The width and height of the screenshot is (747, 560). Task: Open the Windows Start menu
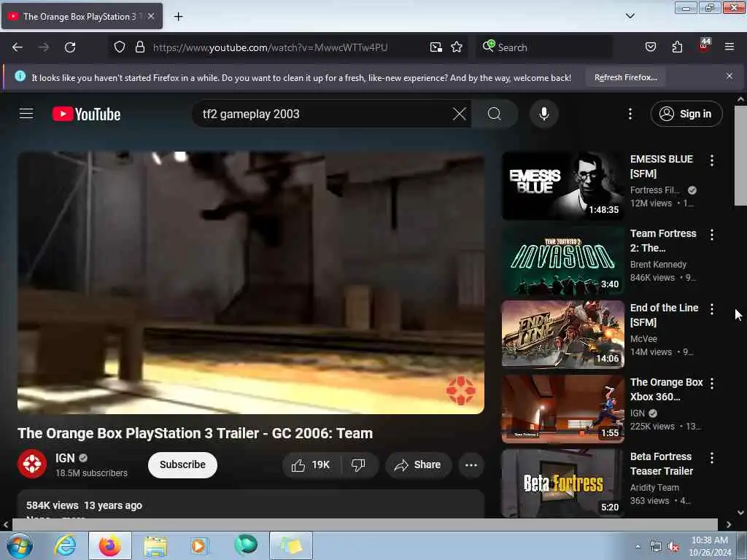(x=19, y=545)
